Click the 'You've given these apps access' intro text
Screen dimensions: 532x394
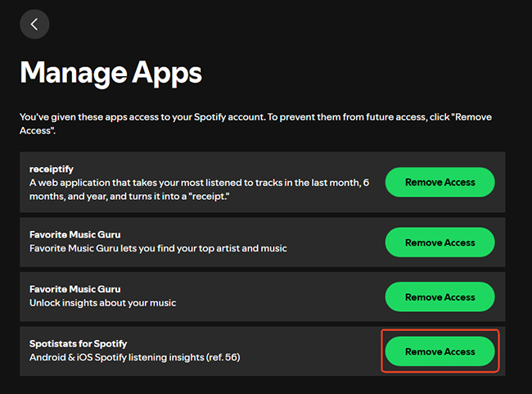[255, 124]
